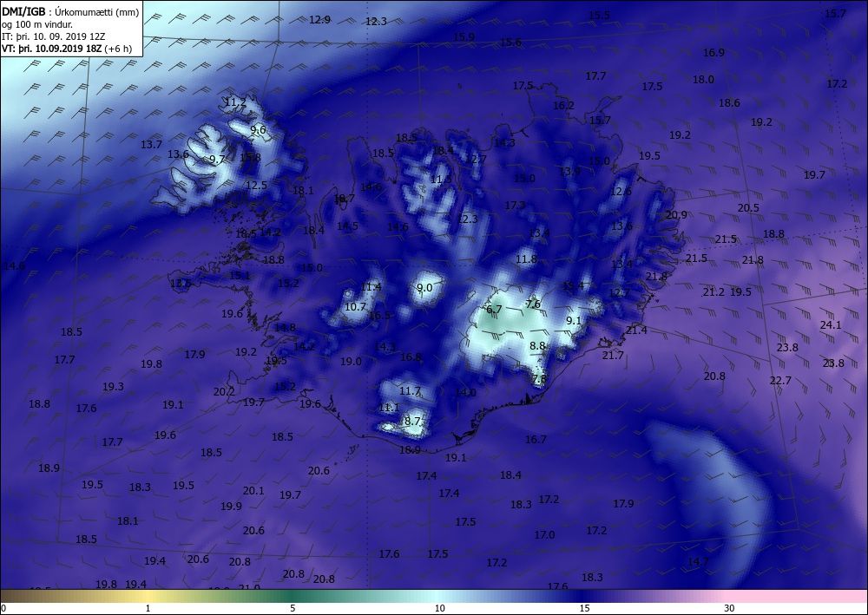
Task: Click the 14.7 value near the bottom right
Action: tap(698, 561)
